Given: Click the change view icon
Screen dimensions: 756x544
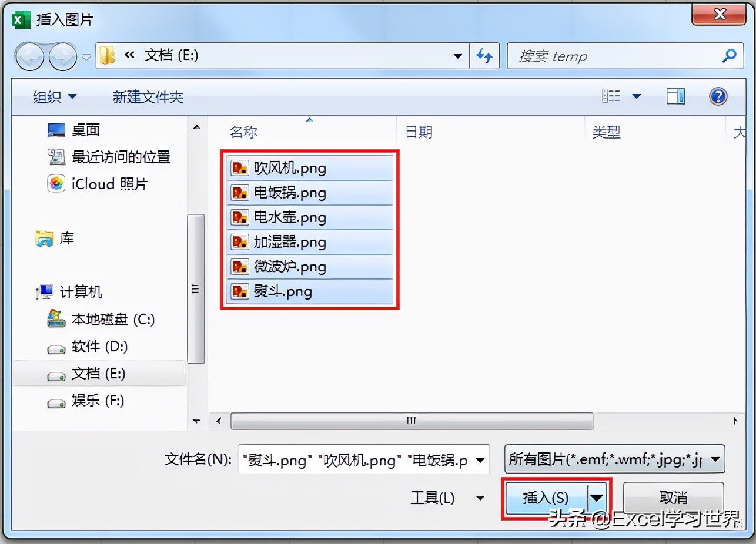Looking at the screenshot, I should coord(611,96).
